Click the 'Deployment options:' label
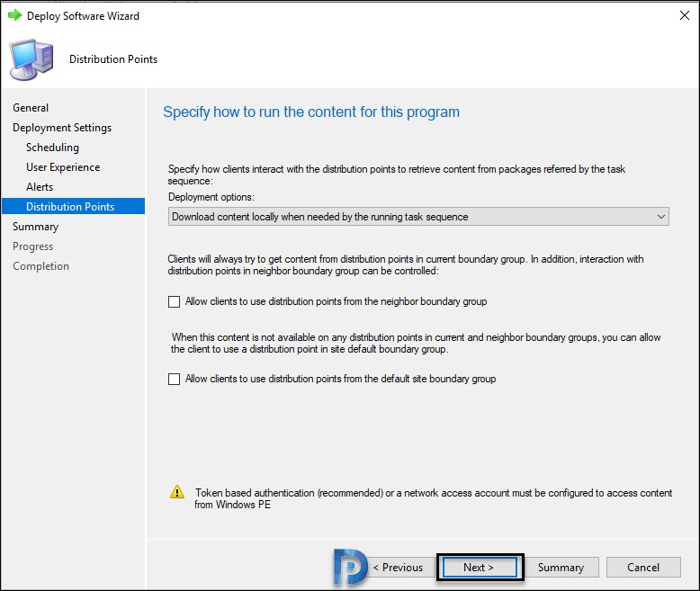The height and width of the screenshot is (591, 700). pyautogui.click(x=211, y=197)
